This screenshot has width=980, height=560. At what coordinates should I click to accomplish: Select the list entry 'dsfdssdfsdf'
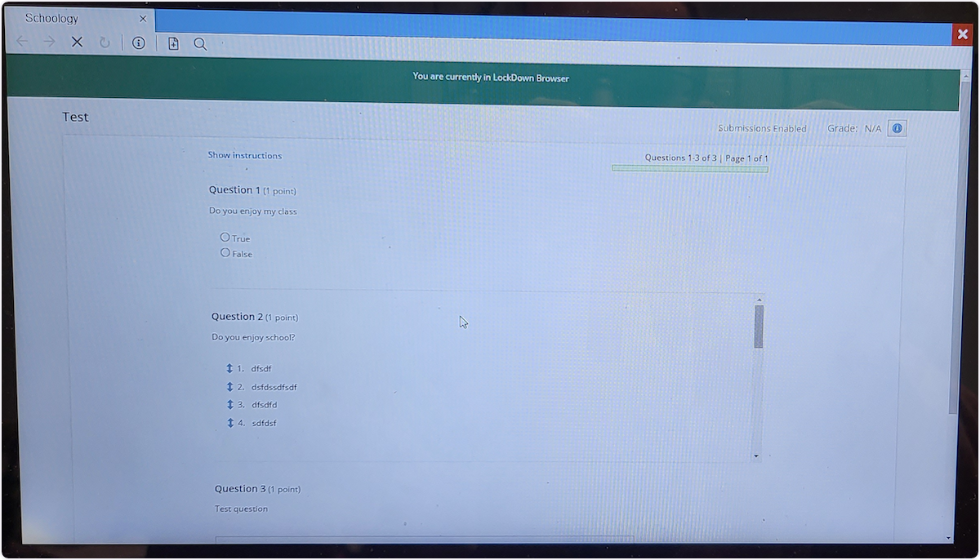pos(274,387)
